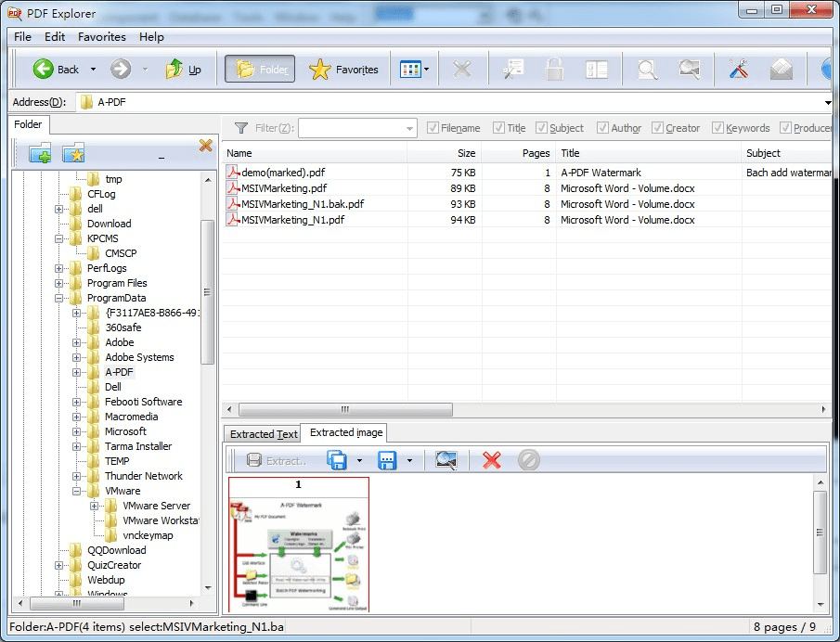Open the Filter(Z) dropdown list
The image size is (840, 642).
(408, 128)
